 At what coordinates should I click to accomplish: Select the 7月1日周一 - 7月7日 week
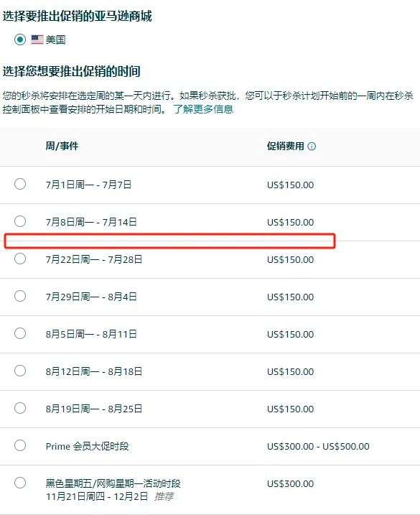click(20, 184)
